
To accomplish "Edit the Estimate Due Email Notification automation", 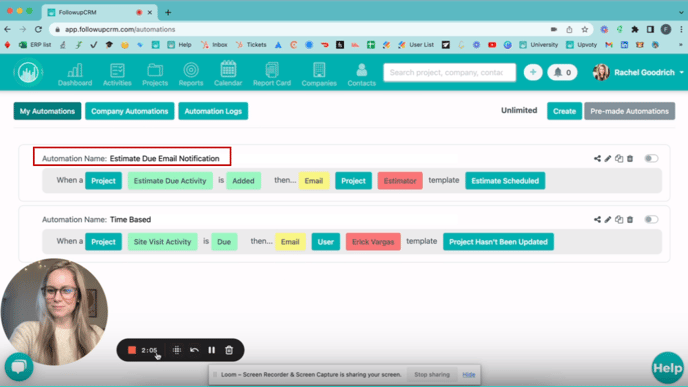I will click(608, 158).
